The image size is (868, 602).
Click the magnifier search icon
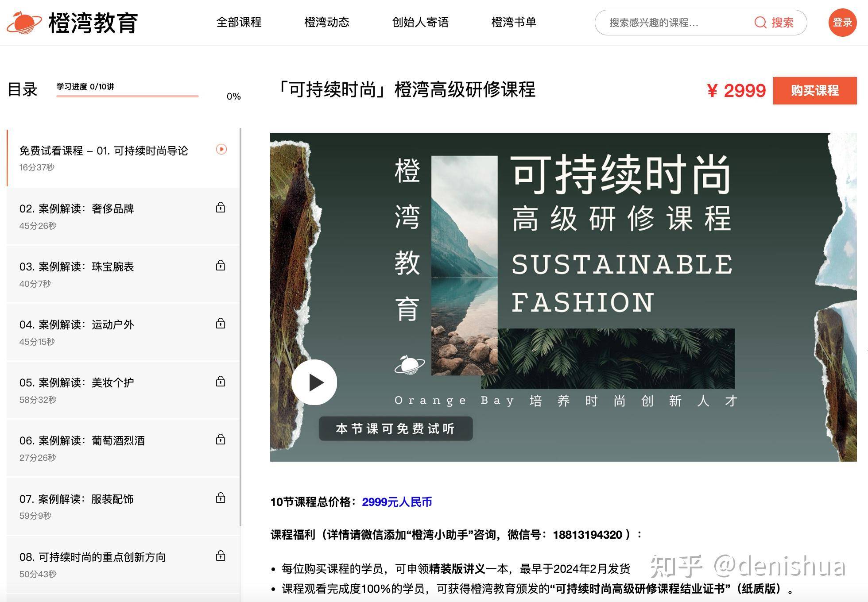[760, 23]
